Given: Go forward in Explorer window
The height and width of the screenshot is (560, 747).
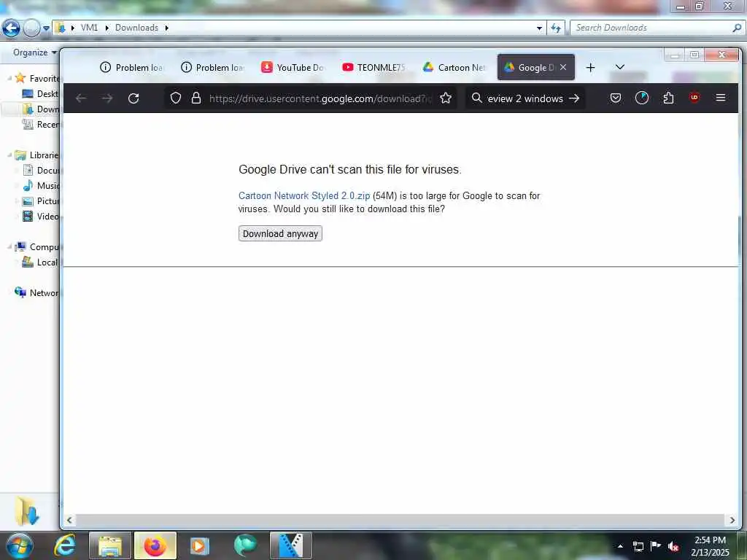Looking at the screenshot, I should [31, 28].
